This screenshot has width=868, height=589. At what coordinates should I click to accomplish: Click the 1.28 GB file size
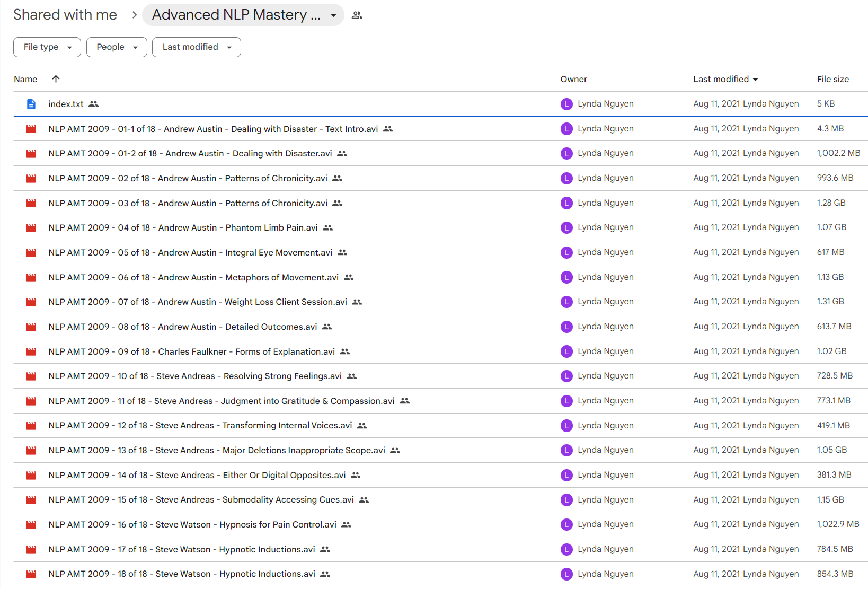831,203
